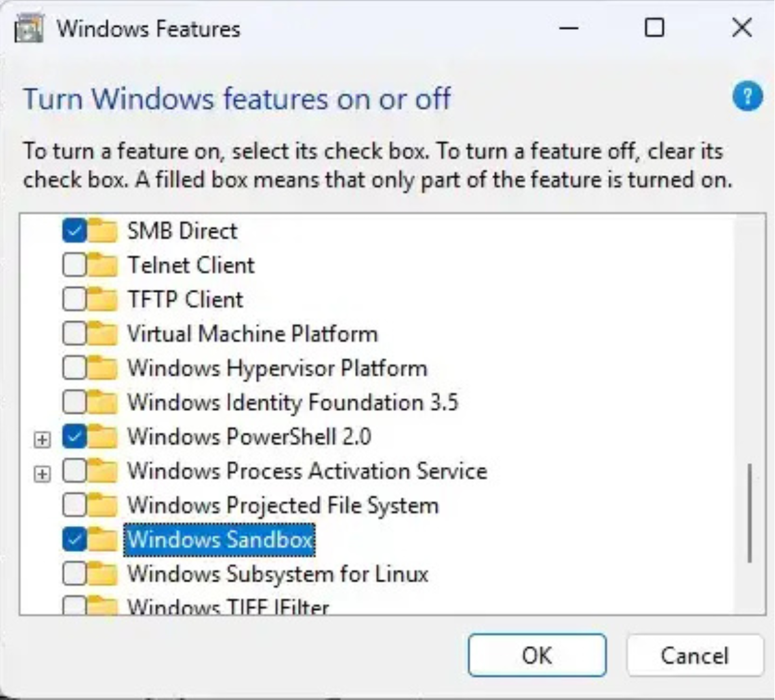Dismiss the dialog with Cancel
Screen dimensions: 775x700
point(694,655)
